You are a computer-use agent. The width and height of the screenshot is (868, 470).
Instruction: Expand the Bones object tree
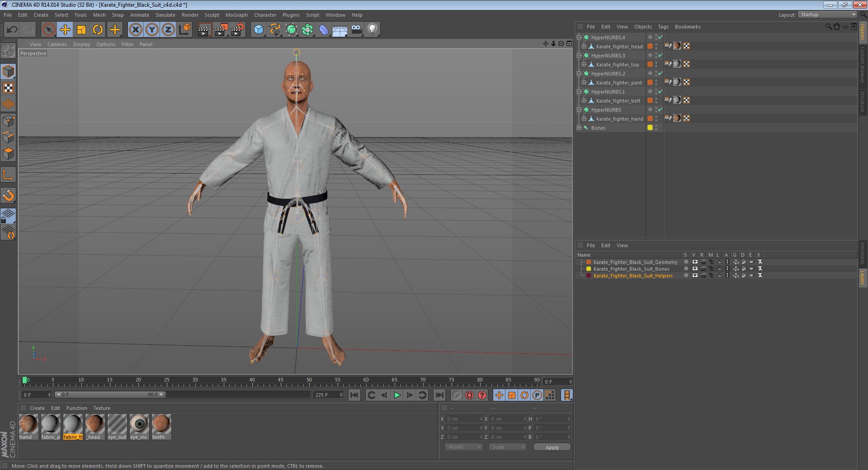click(579, 128)
